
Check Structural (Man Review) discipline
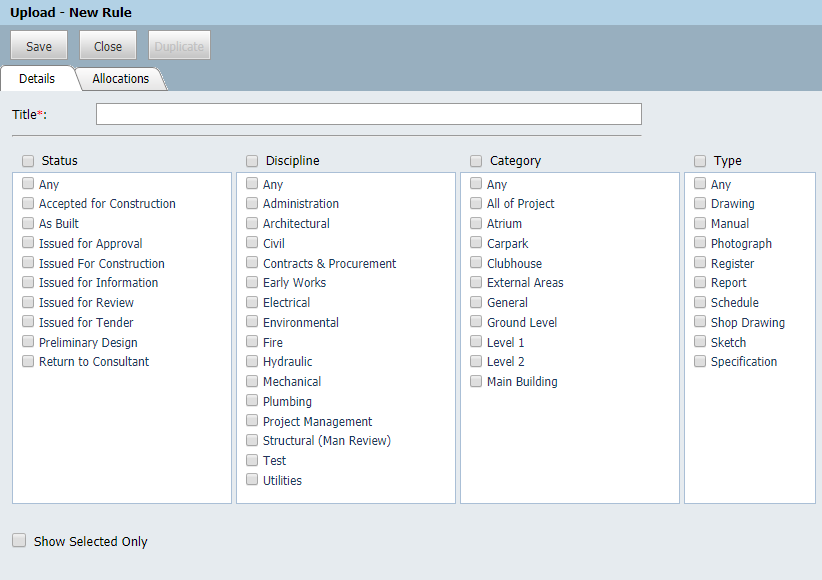pos(251,440)
